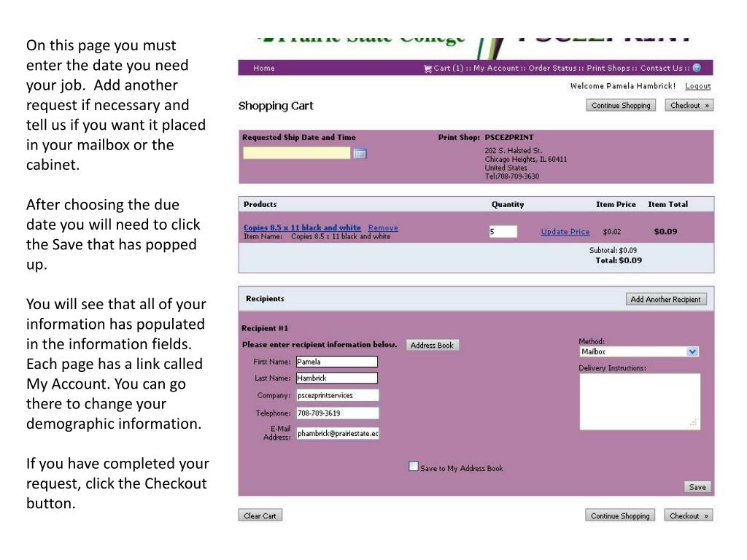Viewport: 747px width, 560px height.
Task: Click the Update Price link
Action: (565, 231)
